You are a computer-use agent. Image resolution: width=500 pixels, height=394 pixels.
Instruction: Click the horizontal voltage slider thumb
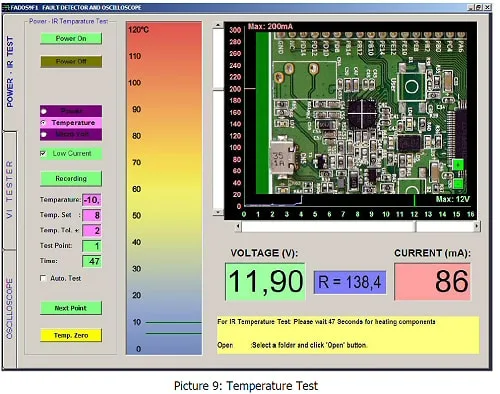coord(415,226)
